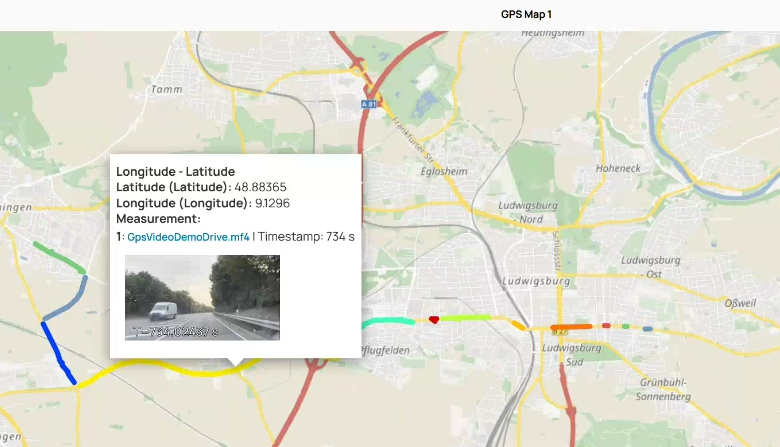Screen dimensions: 780x447
Task: Click the Hoheneck district label
Action: [x=618, y=169]
